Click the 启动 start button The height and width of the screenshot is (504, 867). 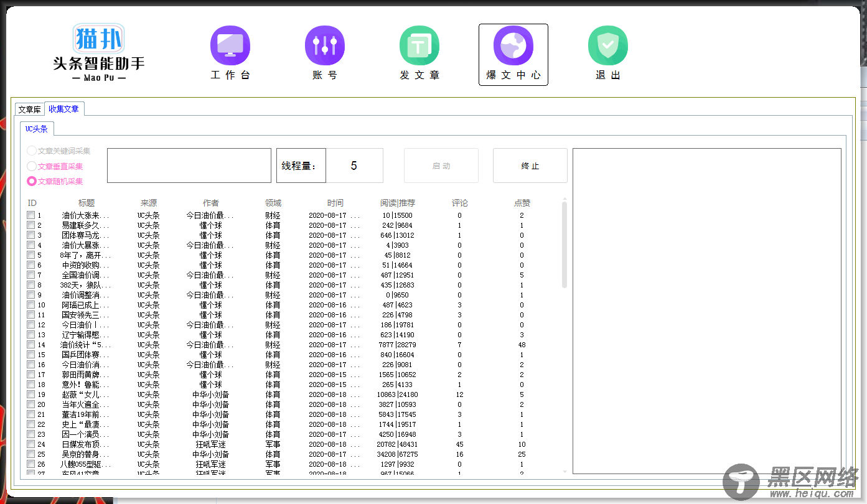[x=441, y=166]
